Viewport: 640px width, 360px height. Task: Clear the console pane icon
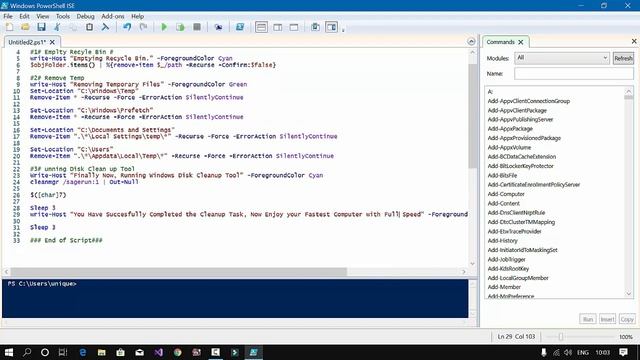(105, 27)
